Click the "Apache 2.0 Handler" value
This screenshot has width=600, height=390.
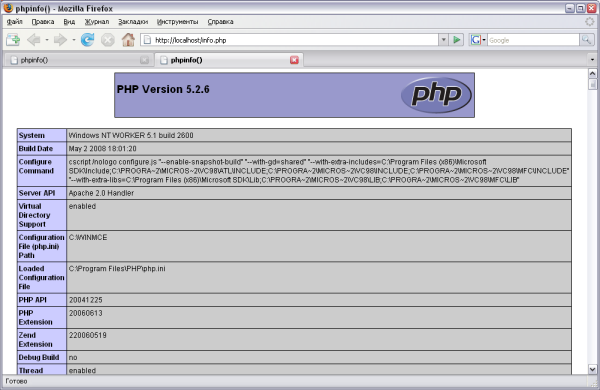[101, 193]
